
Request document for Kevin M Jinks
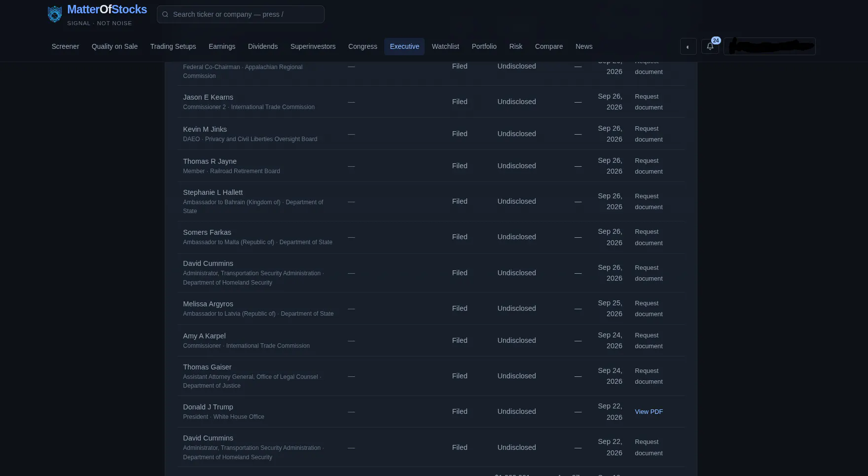click(649, 134)
